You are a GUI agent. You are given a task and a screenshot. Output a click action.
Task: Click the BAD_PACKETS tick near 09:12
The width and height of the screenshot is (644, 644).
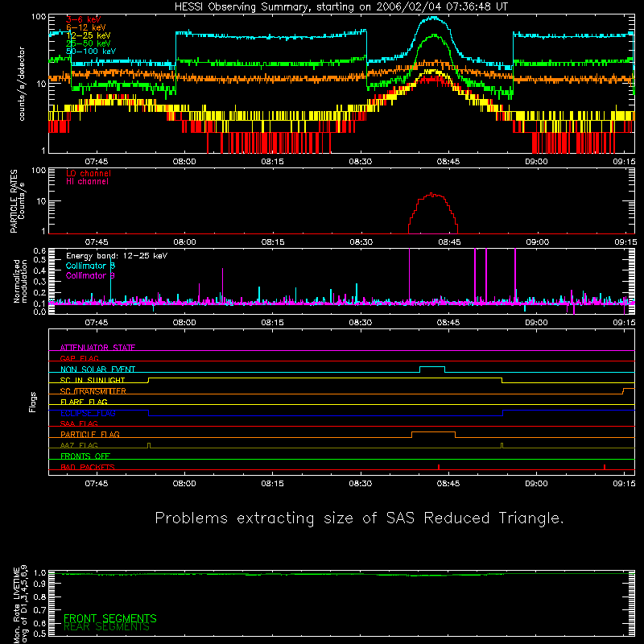[x=605, y=467]
